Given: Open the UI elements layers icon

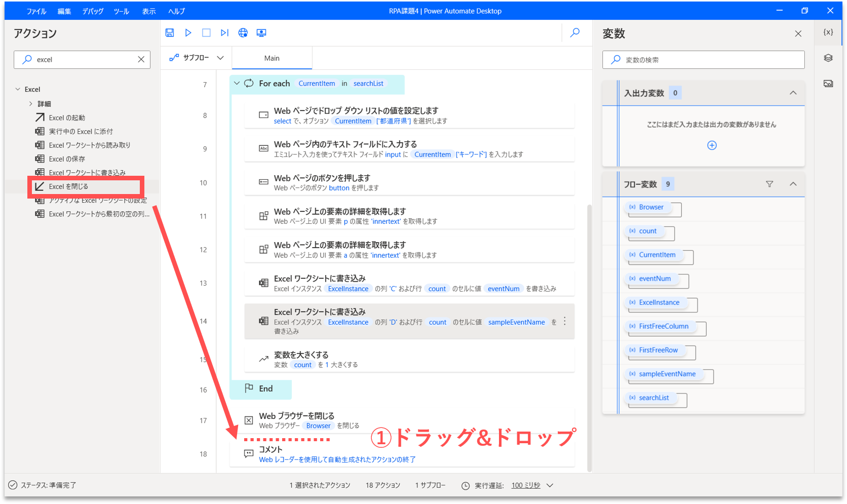Looking at the screenshot, I should point(828,58).
